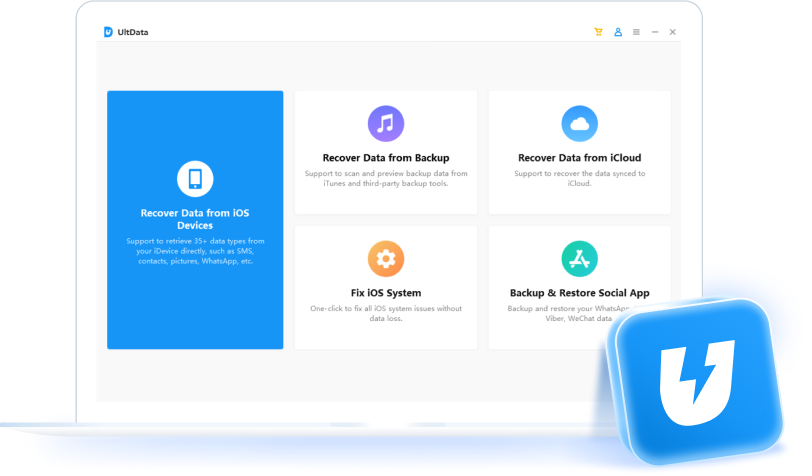Screen dimensions: 812x476
Task: Minimize the UltData window
Action: point(655,32)
